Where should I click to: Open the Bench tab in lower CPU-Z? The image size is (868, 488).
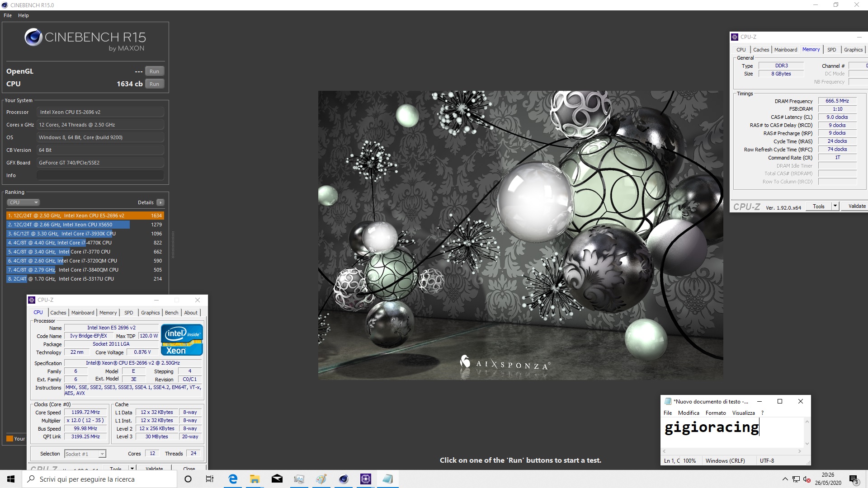pyautogui.click(x=171, y=313)
